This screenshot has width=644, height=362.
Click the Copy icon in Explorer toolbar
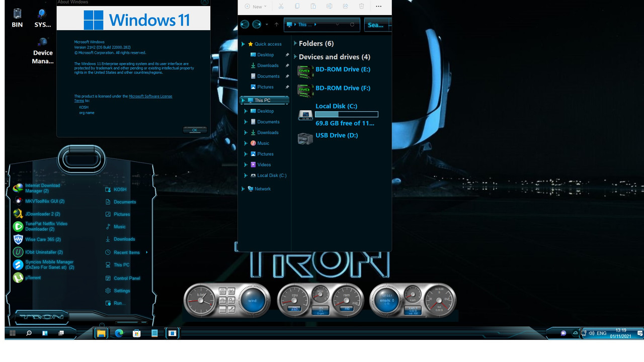point(297,7)
